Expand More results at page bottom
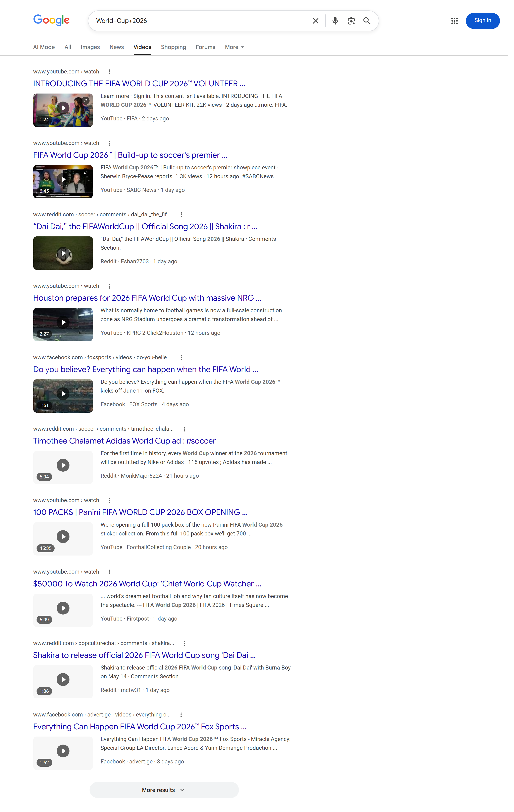 (164, 790)
